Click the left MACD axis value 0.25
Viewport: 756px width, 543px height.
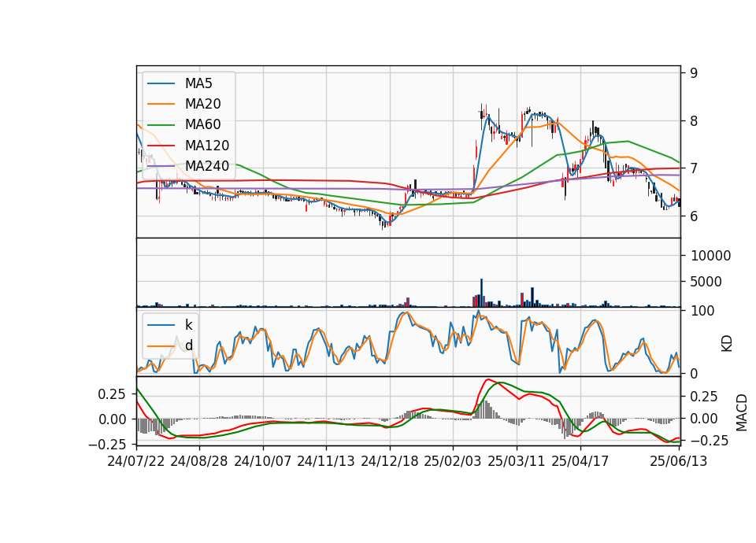pos(112,394)
